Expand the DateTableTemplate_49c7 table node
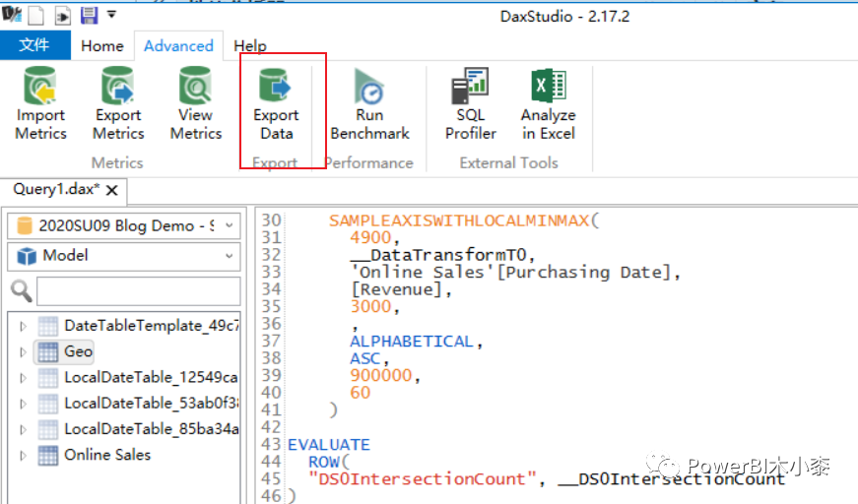The width and height of the screenshot is (858, 504). coord(23,327)
